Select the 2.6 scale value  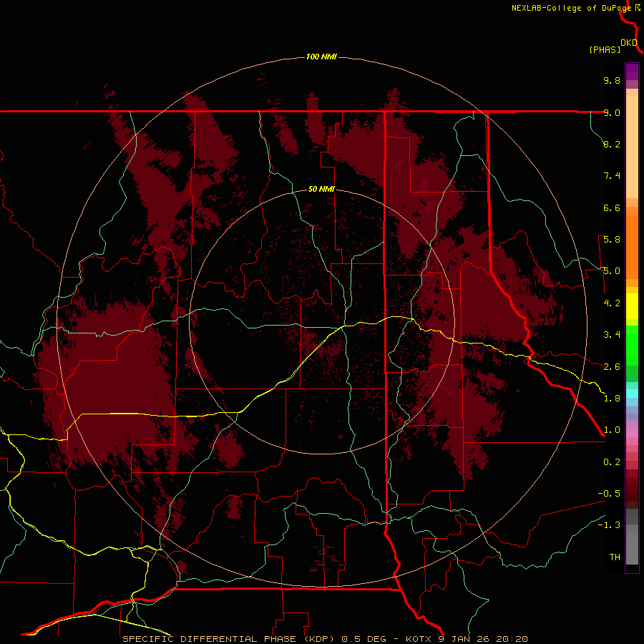612,367
